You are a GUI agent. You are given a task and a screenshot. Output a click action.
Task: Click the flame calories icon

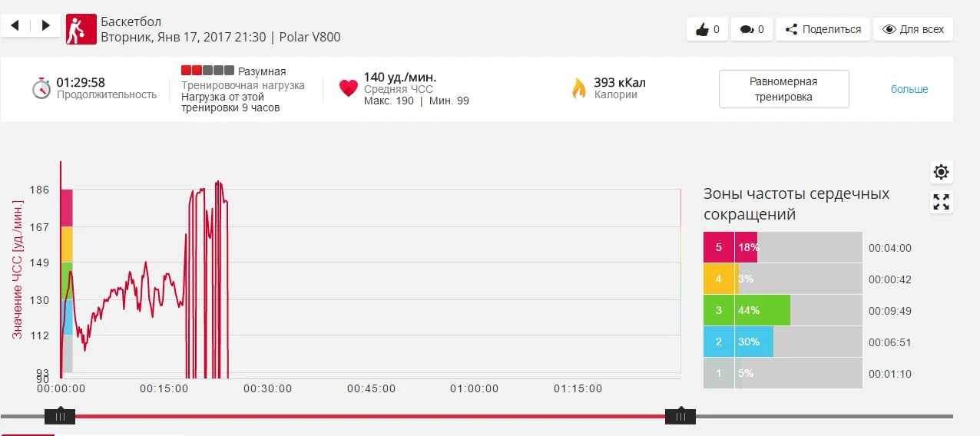pos(578,88)
